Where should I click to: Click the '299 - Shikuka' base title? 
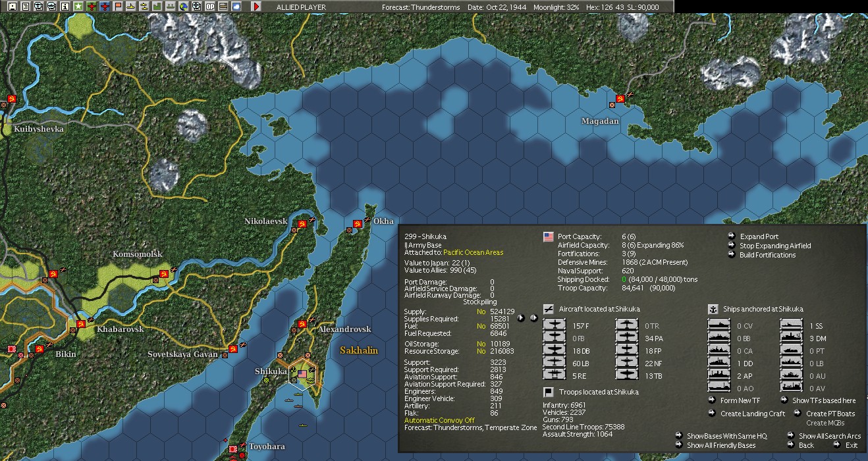(425, 236)
